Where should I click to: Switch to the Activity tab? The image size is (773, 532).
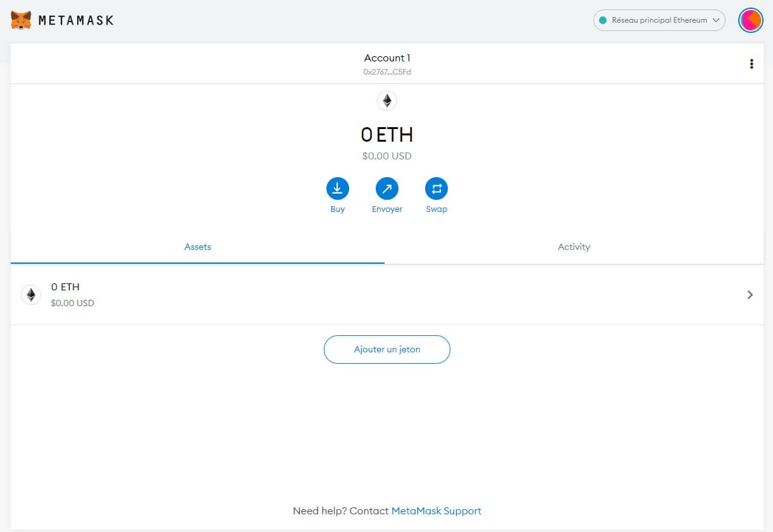(574, 247)
